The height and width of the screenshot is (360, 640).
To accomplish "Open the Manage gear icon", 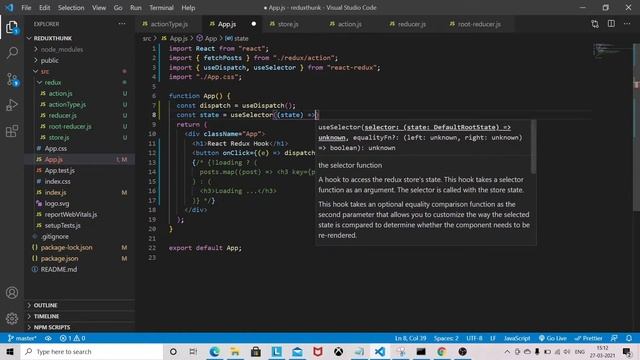I will point(12,318).
